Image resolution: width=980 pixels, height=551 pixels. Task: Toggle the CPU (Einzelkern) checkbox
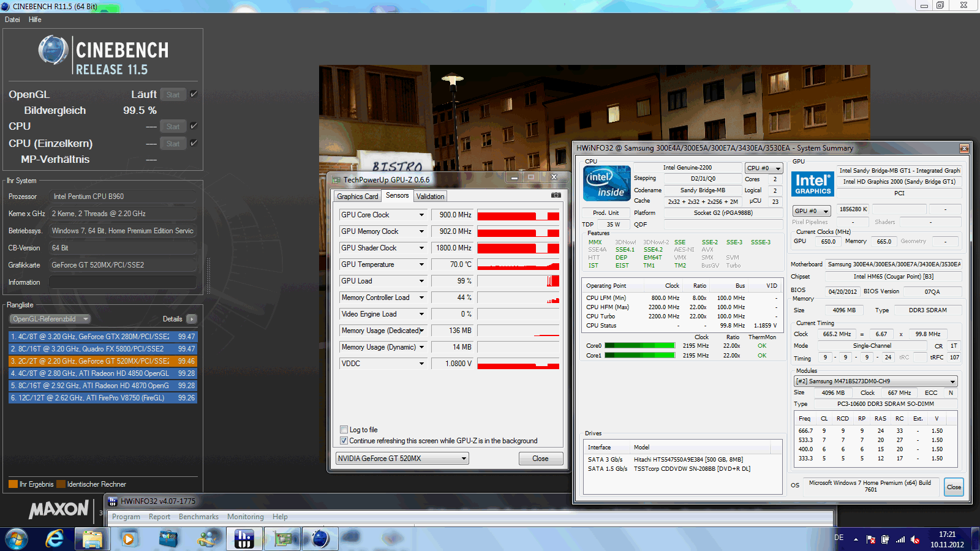194,143
